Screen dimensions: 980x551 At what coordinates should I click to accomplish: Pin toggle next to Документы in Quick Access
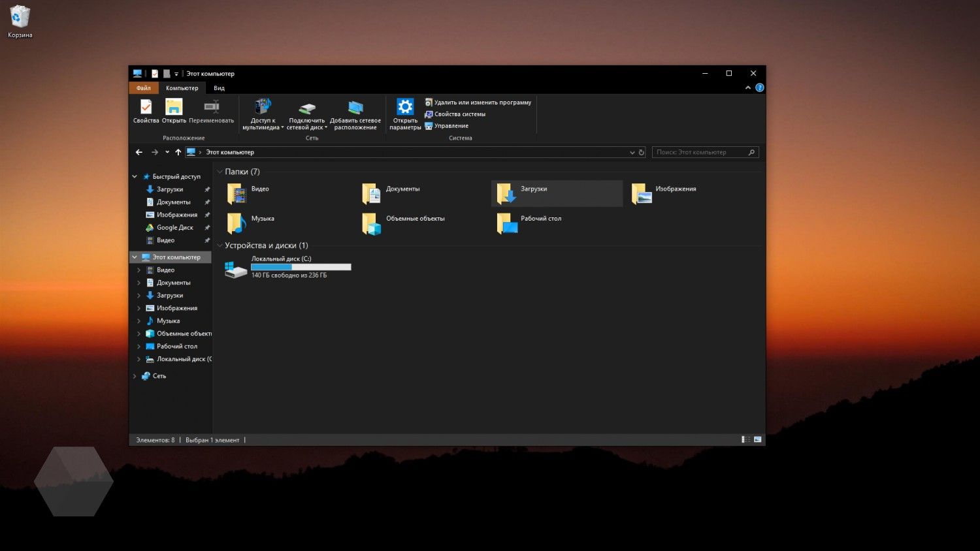(x=206, y=202)
